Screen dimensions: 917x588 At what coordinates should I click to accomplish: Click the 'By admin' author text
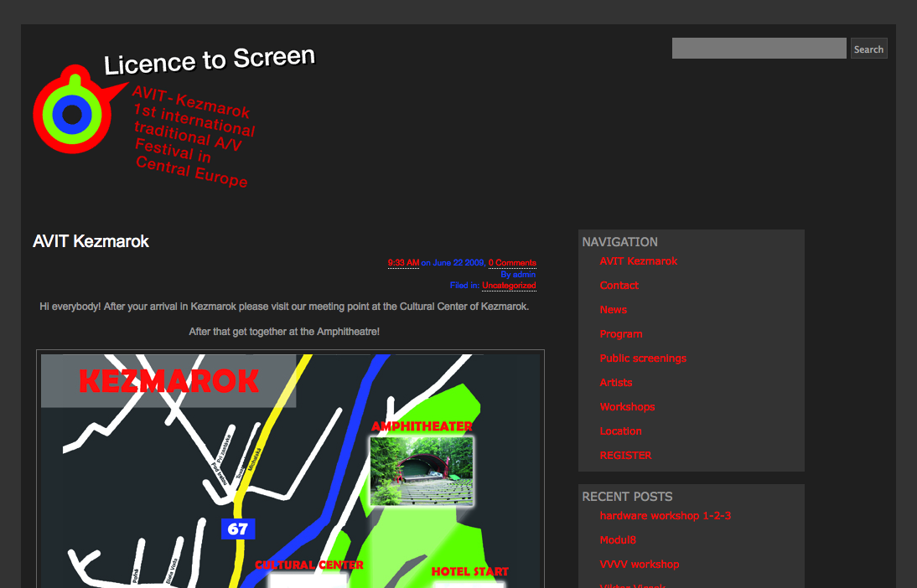tap(518, 274)
